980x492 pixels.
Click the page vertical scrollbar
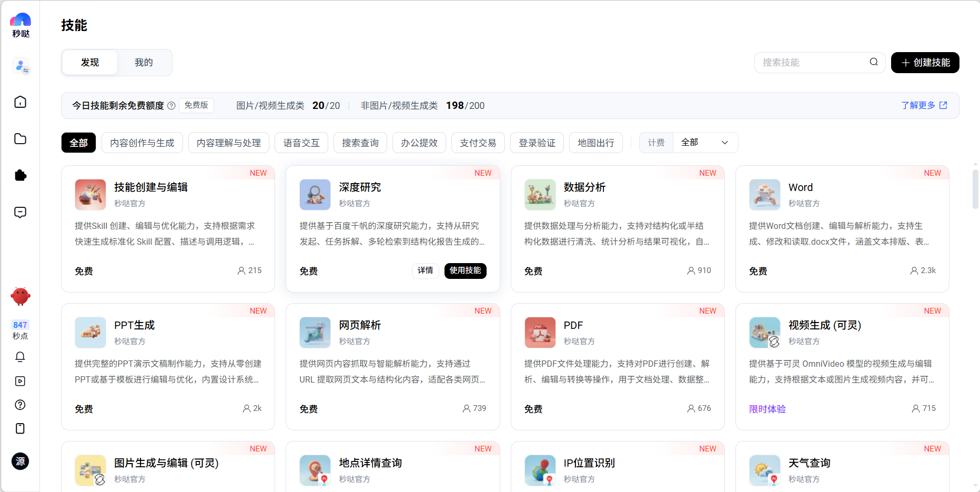pyautogui.click(x=975, y=189)
